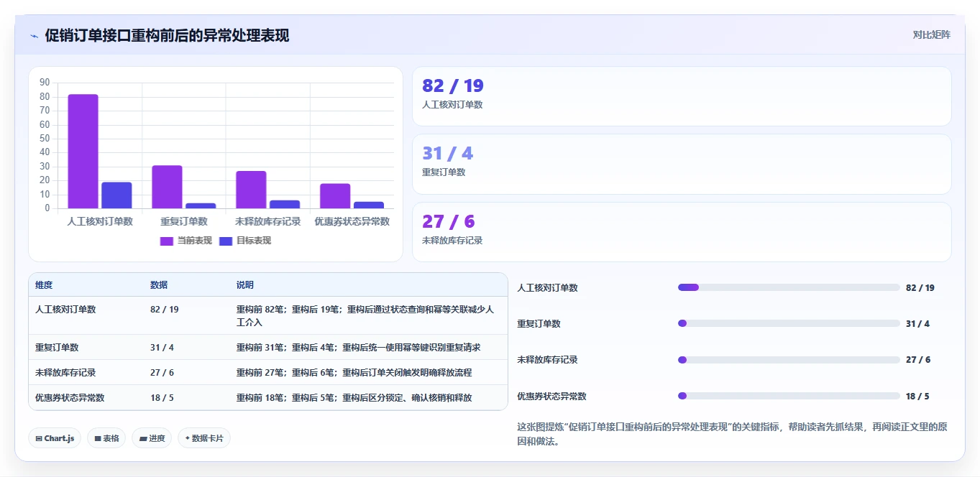Click the lightning icon beside the dashboard title
980x477 pixels.
[x=34, y=36]
